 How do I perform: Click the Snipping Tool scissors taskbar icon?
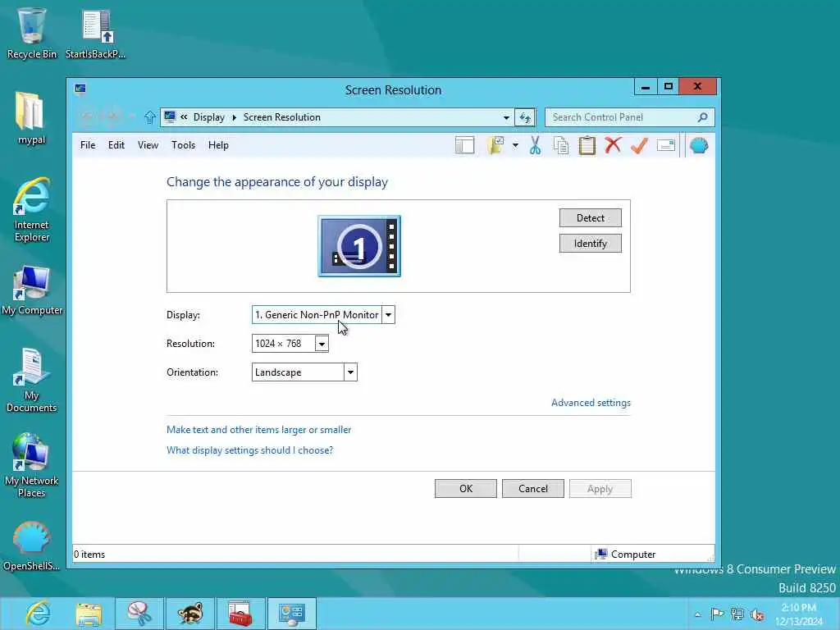139,614
